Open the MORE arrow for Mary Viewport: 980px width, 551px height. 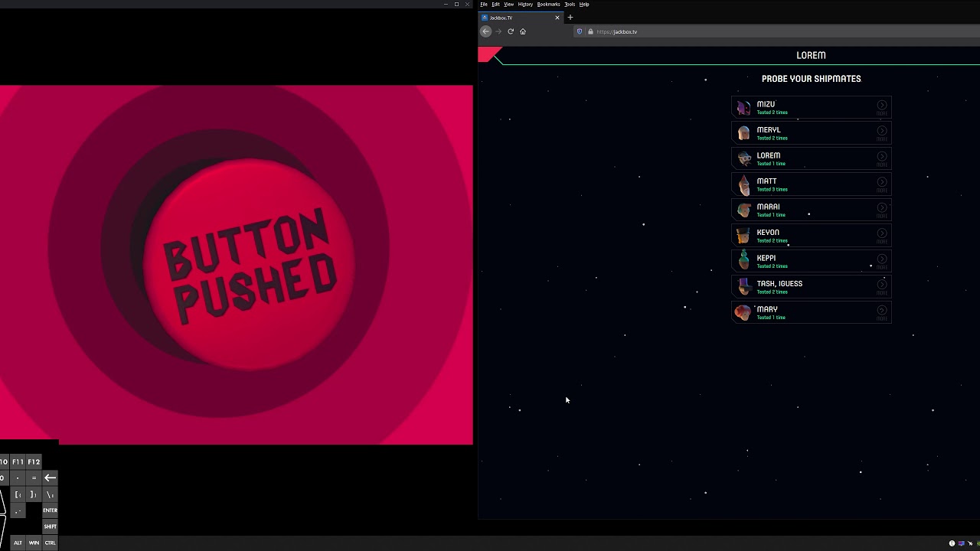[882, 311]
